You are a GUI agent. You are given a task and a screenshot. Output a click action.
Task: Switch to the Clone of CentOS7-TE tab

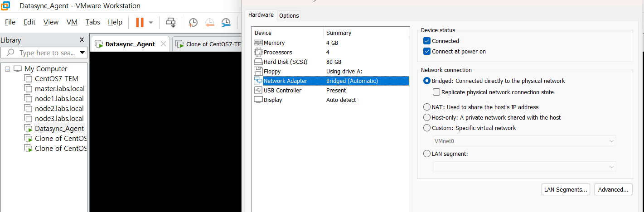point(207,44)
